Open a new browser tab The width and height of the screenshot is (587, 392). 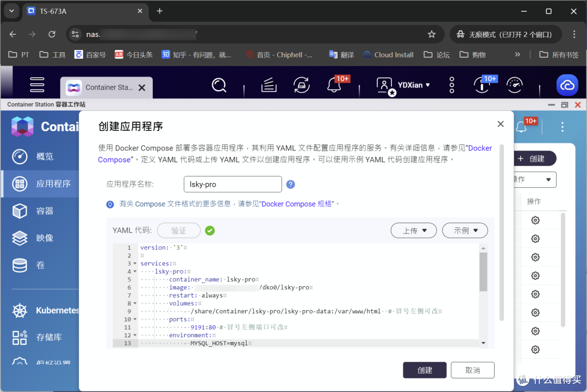(x=159, y=11)
